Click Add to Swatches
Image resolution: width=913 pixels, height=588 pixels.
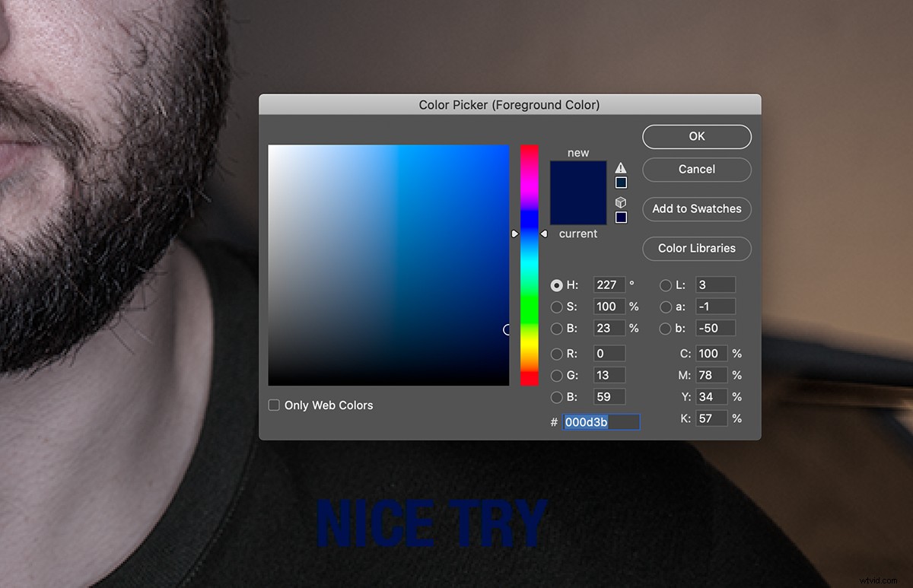[x=696, y=208]
